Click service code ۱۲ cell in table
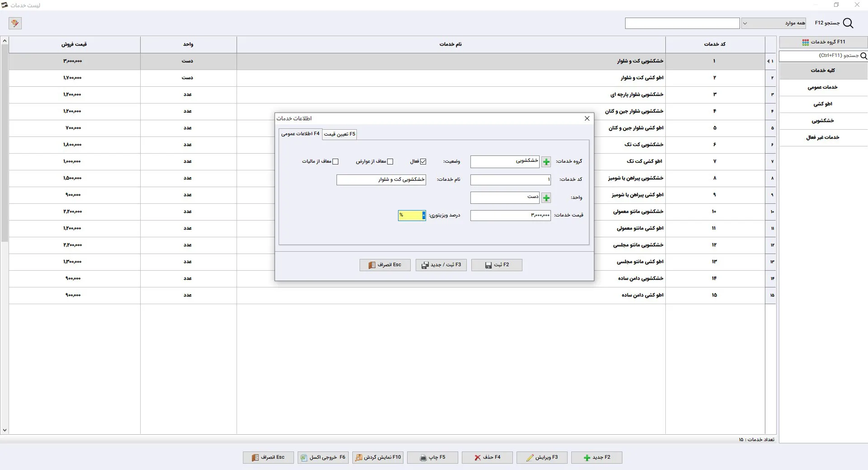 tap(715, 245)
